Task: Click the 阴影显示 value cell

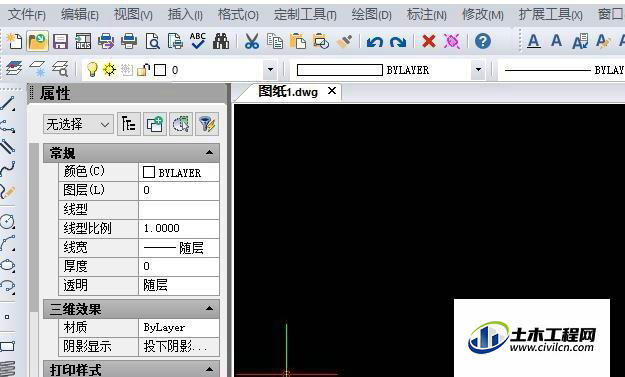Action: point(179,346)
